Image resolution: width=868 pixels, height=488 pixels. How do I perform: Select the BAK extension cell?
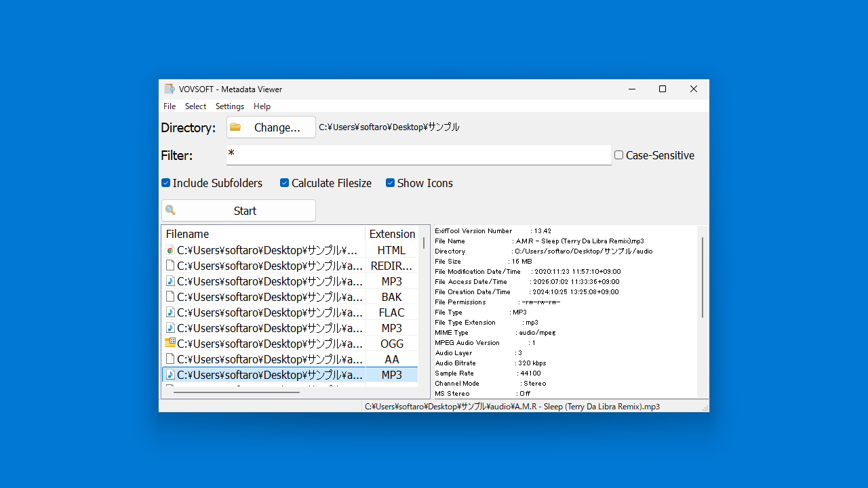[392, 297]
